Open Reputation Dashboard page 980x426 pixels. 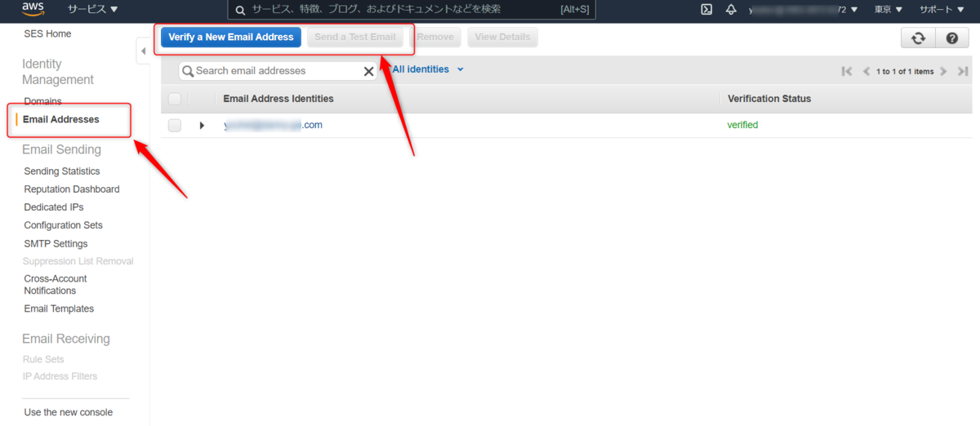[x=72, y=189]
